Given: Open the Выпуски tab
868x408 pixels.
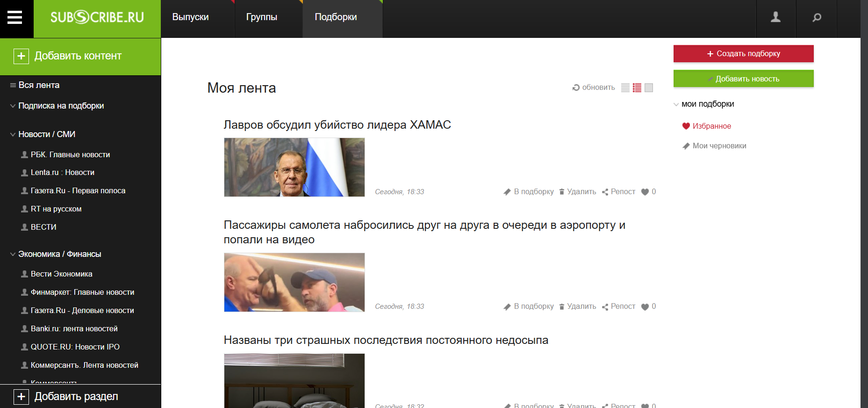Looking at the screenshot, I should click(x=190, y=17).
